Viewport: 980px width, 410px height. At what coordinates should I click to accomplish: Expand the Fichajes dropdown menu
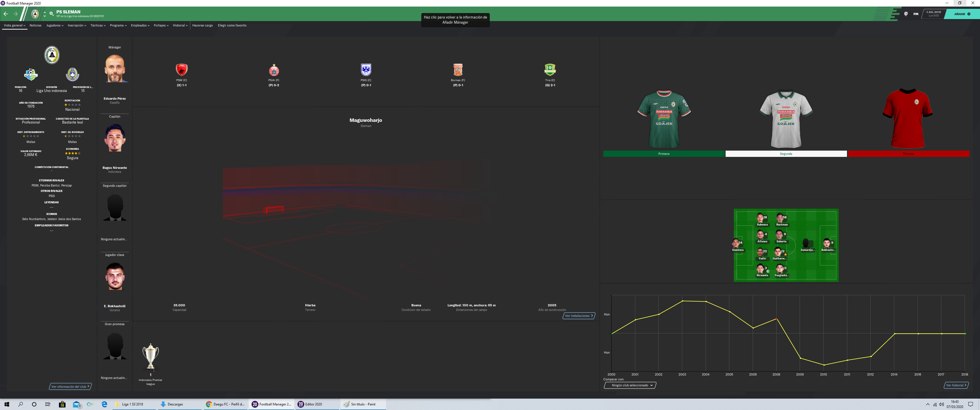[x=161, y=25]
